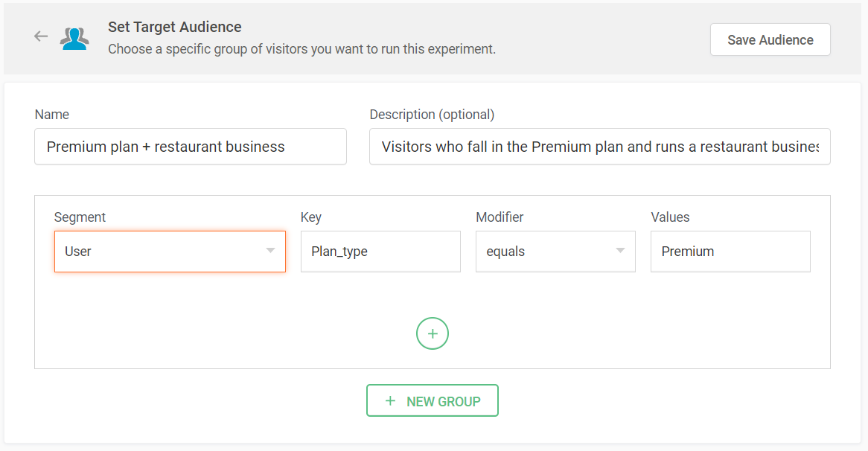Click the audience Name input field
The height and width of the screenshot is (451, 868).
pyautogui.click(x=190, y=147)
